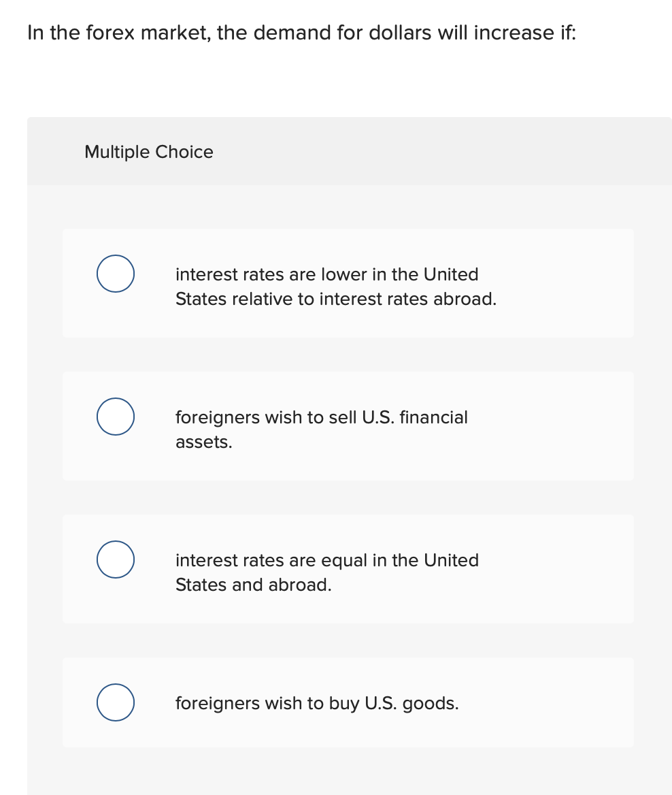
Task: Click the text 'assets.' in the second option
Action: tap(204, 442)
